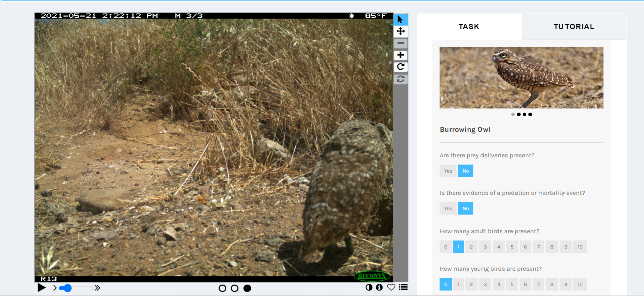644x296 pixels.
Task: Show the second frame circle
Action: tap(234, 288)
